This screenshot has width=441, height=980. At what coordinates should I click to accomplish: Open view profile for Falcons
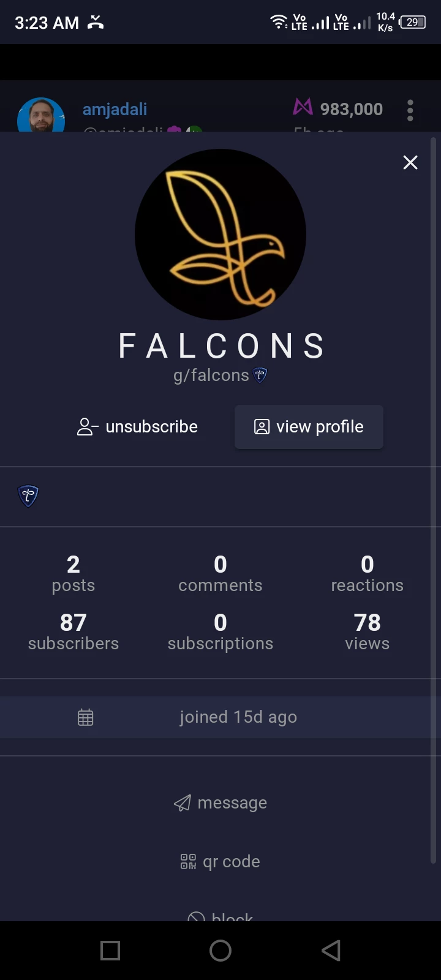[x=309, y=427]
